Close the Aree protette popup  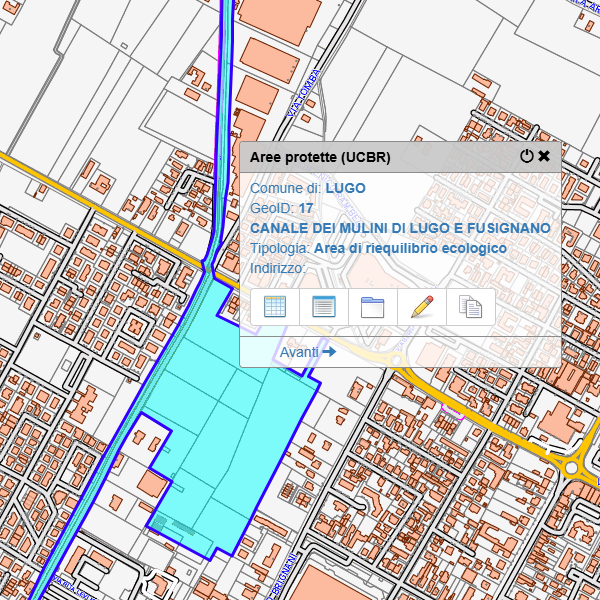(x=545, y=156)
